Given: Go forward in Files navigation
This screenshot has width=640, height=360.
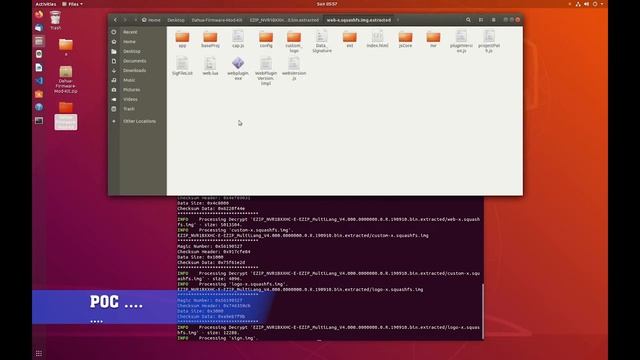Looking at the screenshot, I should (x=125, y=20).
